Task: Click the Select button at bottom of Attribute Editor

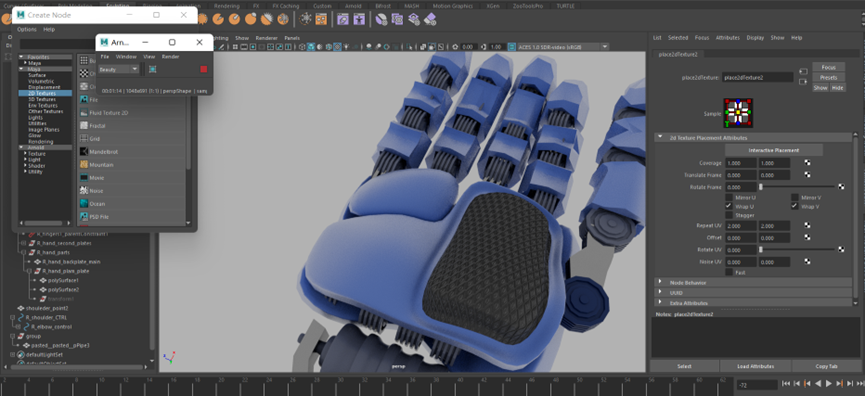Action: click(x=684, y=366)
